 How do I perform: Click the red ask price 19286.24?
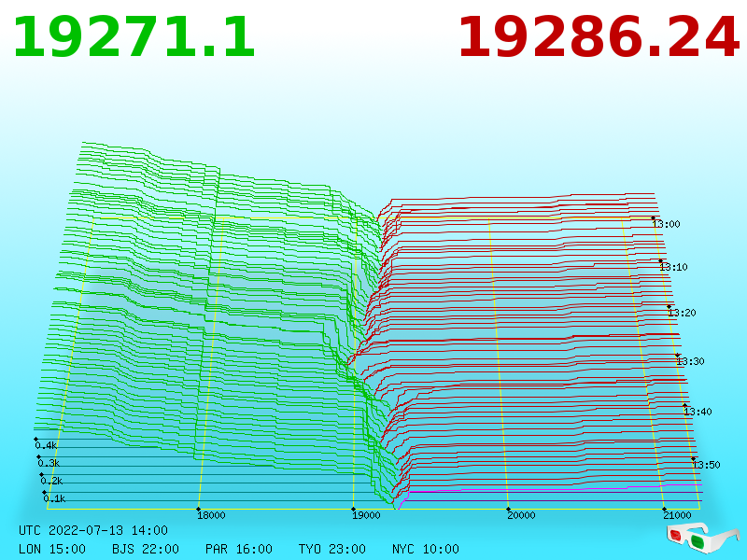click(x=599, y=37)
